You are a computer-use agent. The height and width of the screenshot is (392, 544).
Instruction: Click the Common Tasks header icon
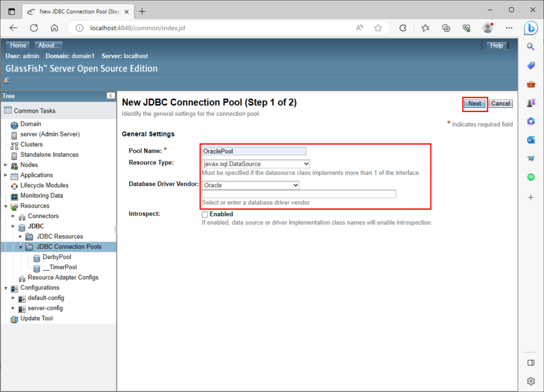[x=8, y=110]
